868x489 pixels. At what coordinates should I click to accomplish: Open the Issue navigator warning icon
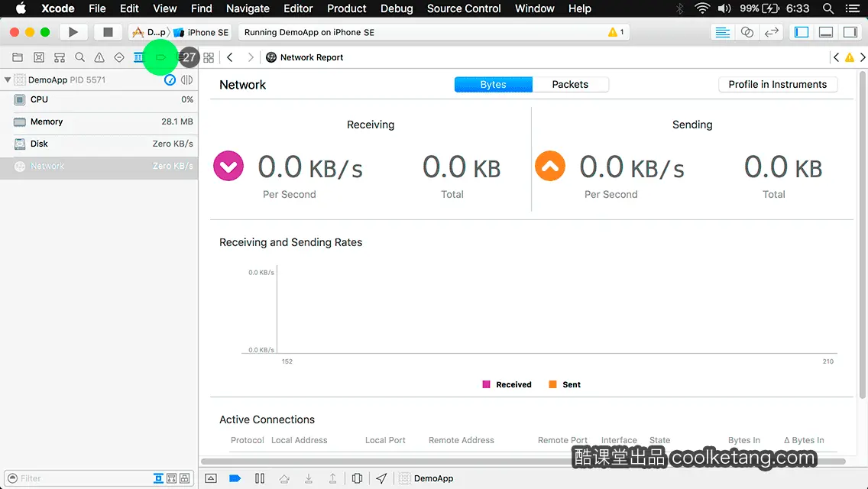(99, 57)
